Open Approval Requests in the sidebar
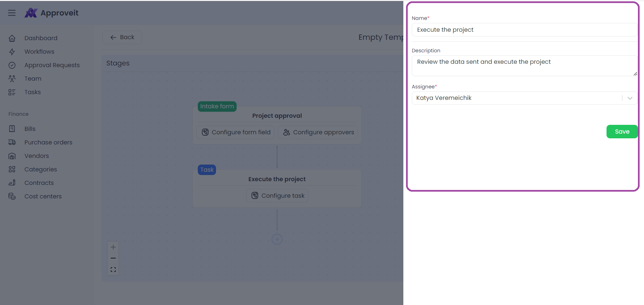This screenshot has height=305, width=644. (x=52, y=65)
